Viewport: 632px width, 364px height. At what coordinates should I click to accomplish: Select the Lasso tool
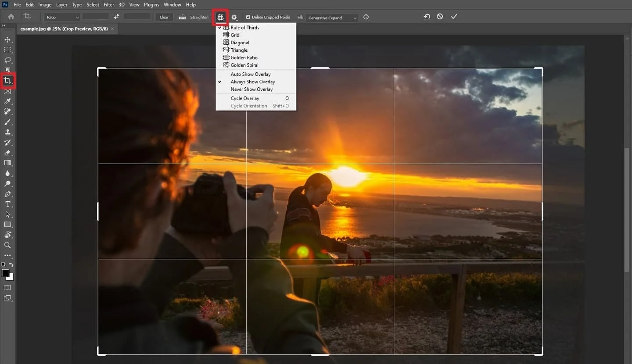pos(7,61)
